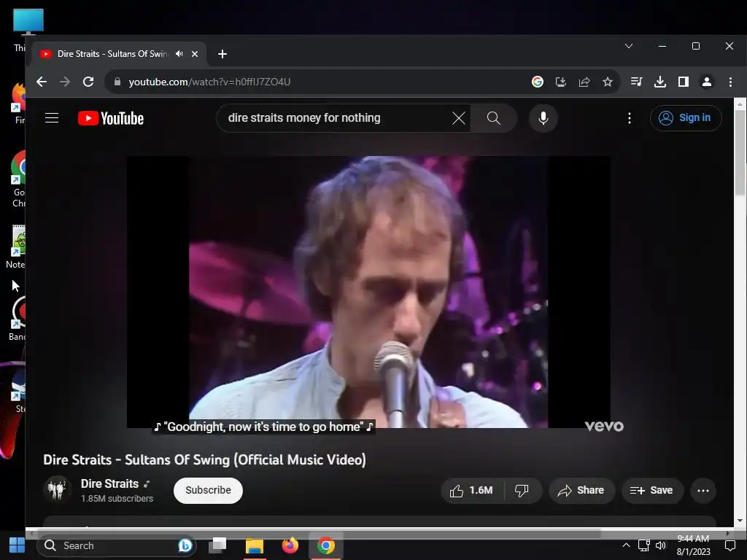Open the notifications center icon

point(729,545)
